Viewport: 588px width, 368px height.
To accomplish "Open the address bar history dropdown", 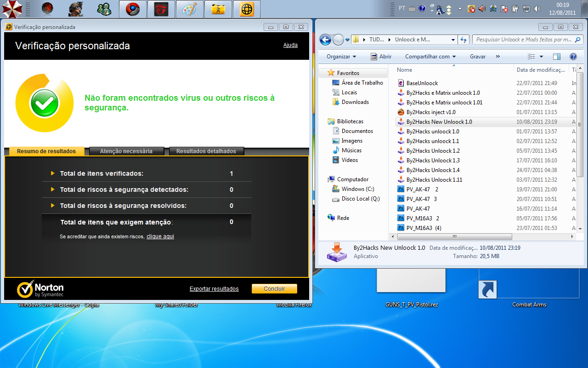I will tap(453, 40).
